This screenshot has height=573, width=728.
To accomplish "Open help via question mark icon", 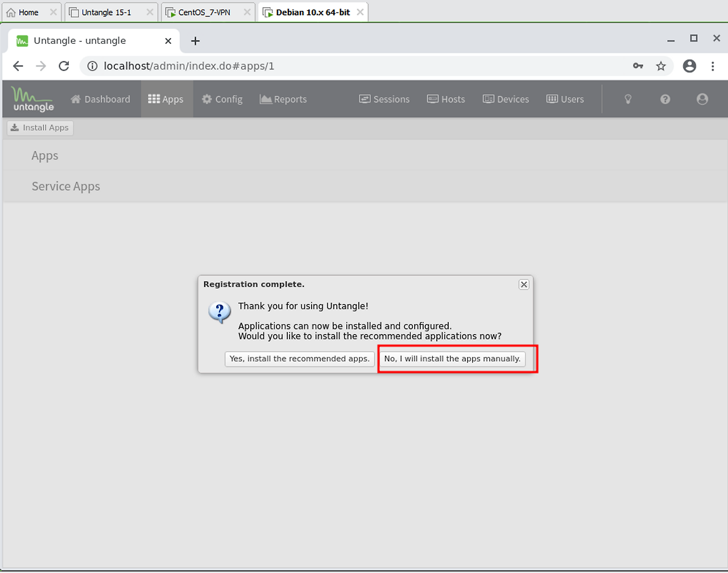I will pyautogui.click(x=665, y=99).
